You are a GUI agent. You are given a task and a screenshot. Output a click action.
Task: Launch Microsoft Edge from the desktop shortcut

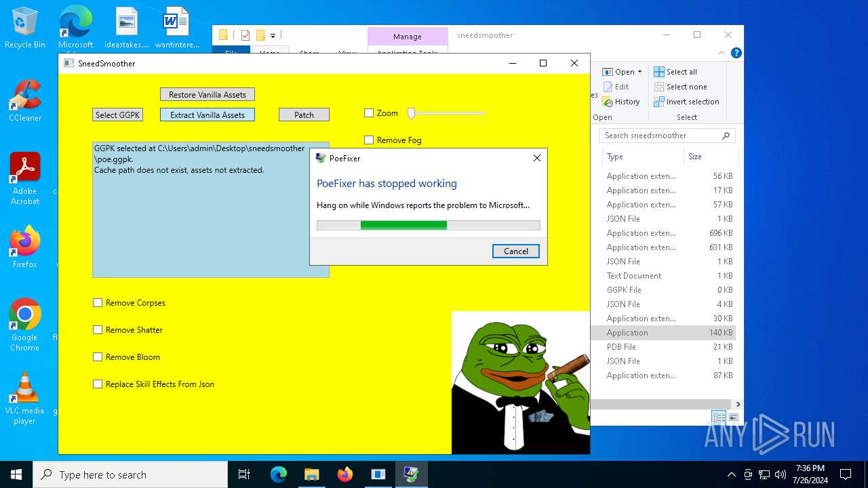tap(75, 28)
